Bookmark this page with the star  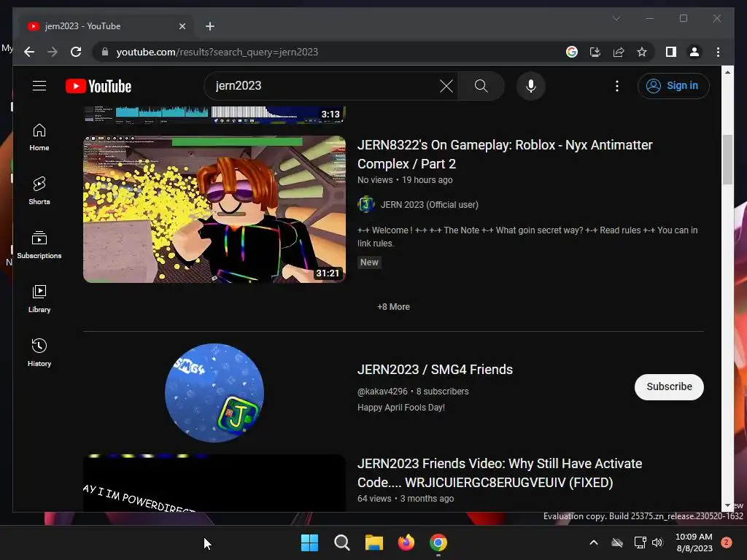click(642, 52)
